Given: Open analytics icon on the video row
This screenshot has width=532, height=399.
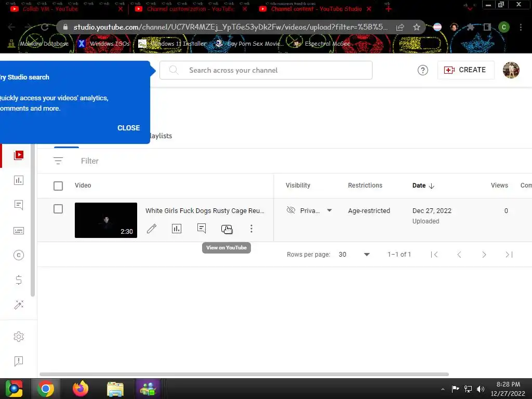Looking at the screenshot, I should pos(177,229).
